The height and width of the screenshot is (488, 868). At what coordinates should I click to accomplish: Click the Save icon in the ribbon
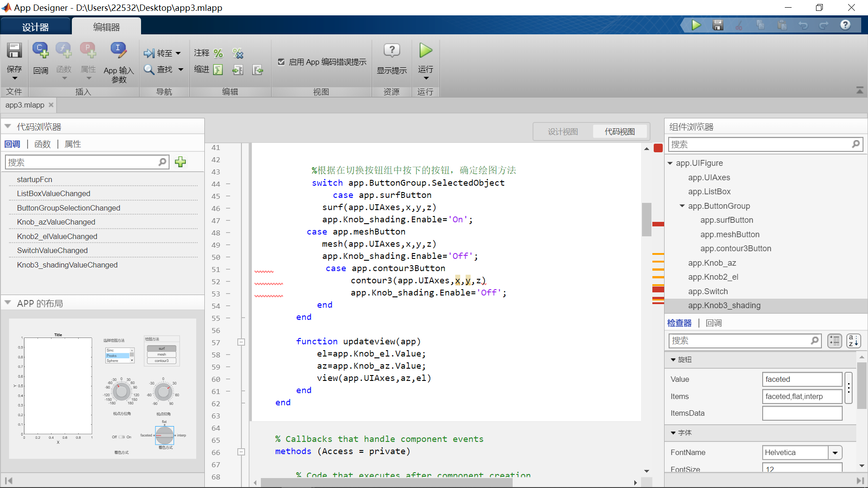pyautogui.click(x=14, y=51)
